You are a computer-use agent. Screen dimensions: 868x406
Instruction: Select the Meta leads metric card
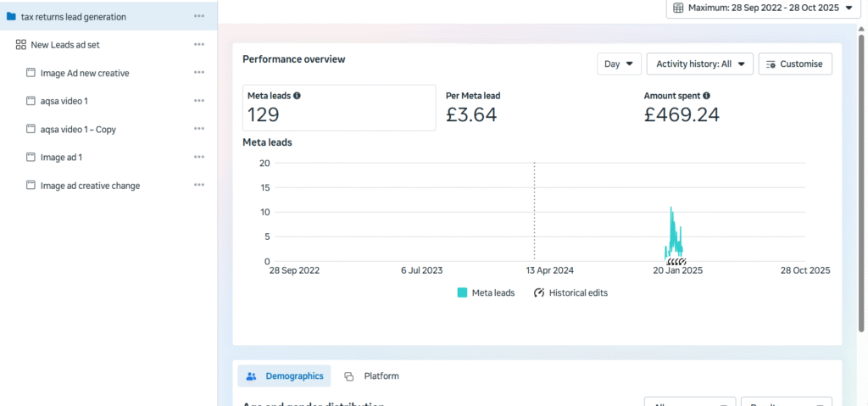pyautogui.click(x=339, y=108)
